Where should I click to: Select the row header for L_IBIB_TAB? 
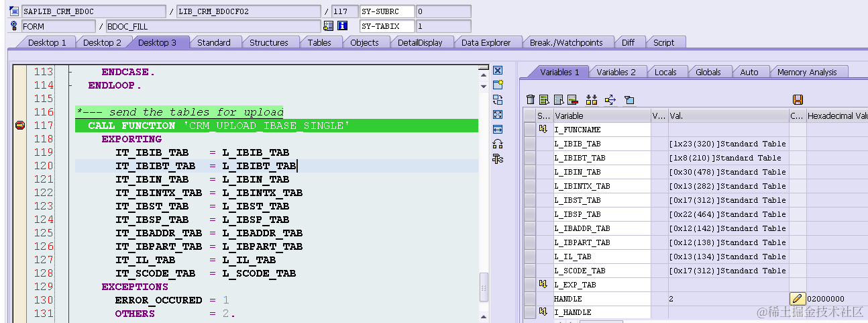529,144
